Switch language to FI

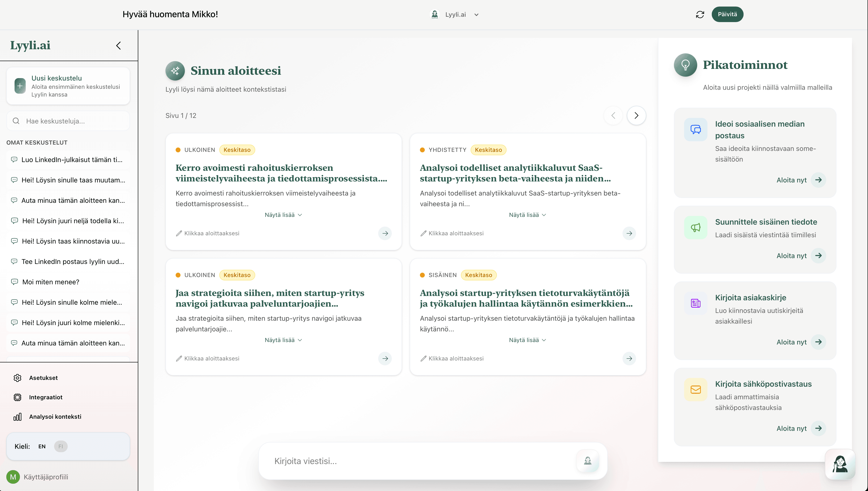tap(61, 447)
